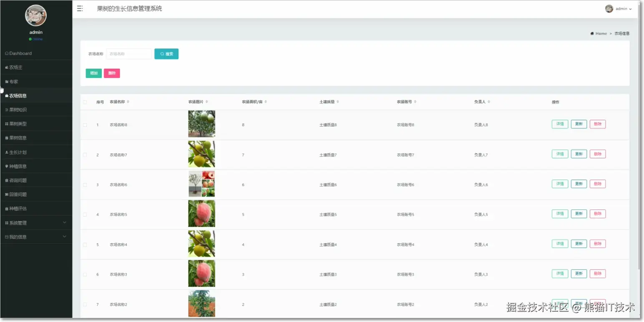
Task: Click the 土壤质量3 cell
Action: (328, 275)
